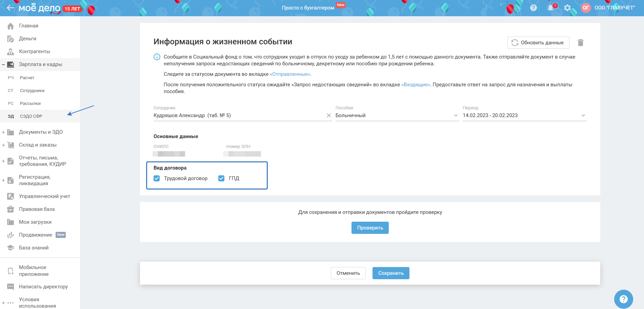This screenshot has height=309, width=644.
Task: Uncheck the Трудовой договор checkbox
Action: point(157,178)
